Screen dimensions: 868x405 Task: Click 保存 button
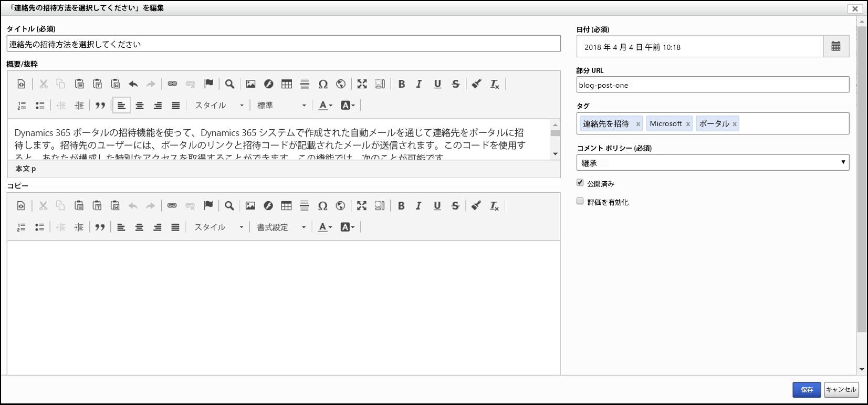[807, 390]
